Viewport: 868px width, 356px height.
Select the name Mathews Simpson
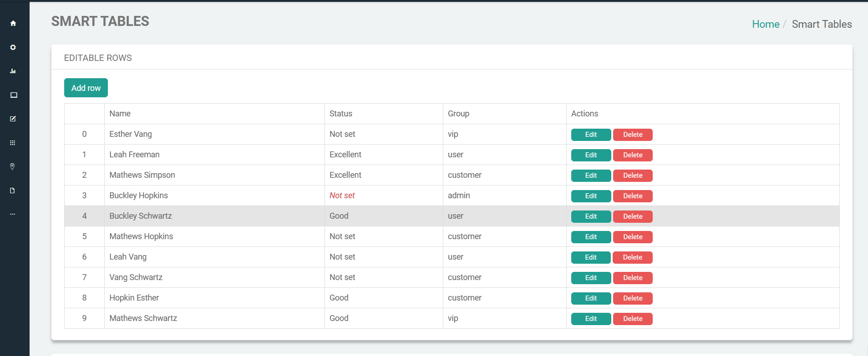(142, 175)
